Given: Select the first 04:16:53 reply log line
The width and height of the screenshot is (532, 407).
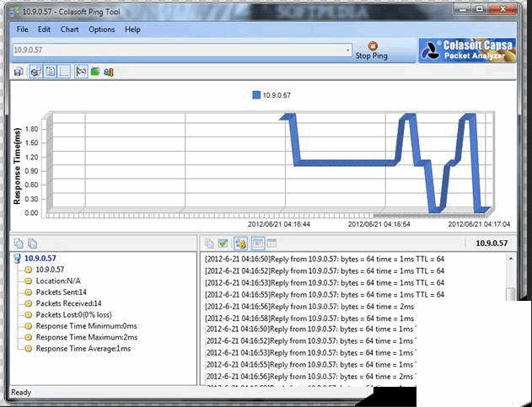Looking at the screenshot, I should 325,283.
